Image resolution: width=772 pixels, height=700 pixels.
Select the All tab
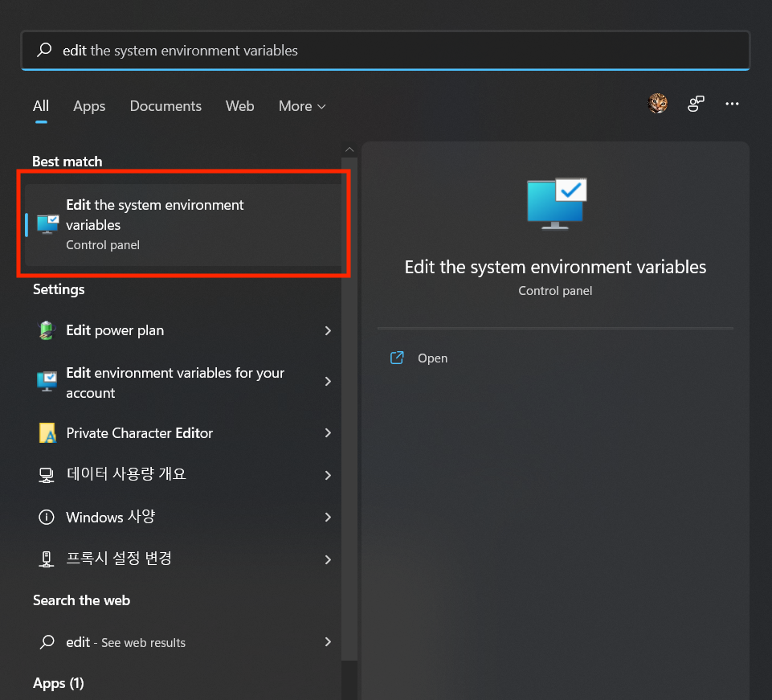[x=41, y=106]
